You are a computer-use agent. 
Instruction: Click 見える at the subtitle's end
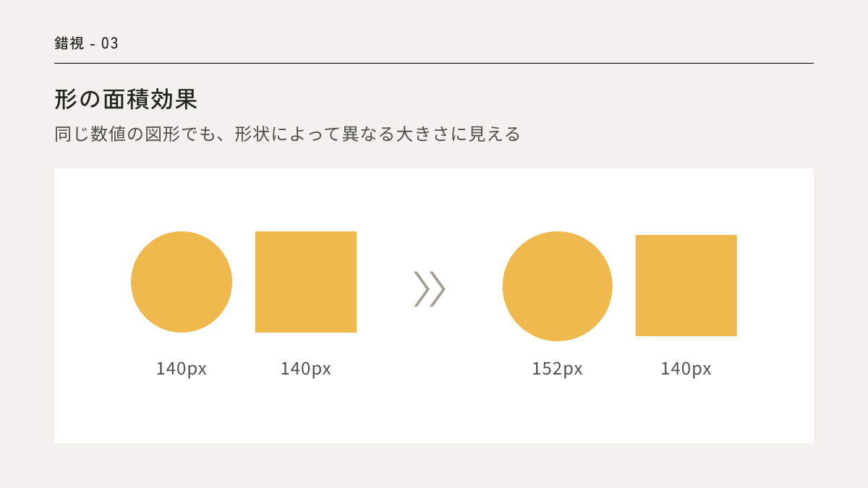pos(494,134)
